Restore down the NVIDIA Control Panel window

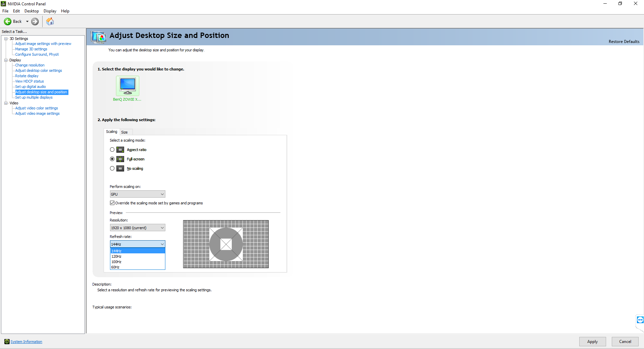pyautogui.click(x=620, y=4)
